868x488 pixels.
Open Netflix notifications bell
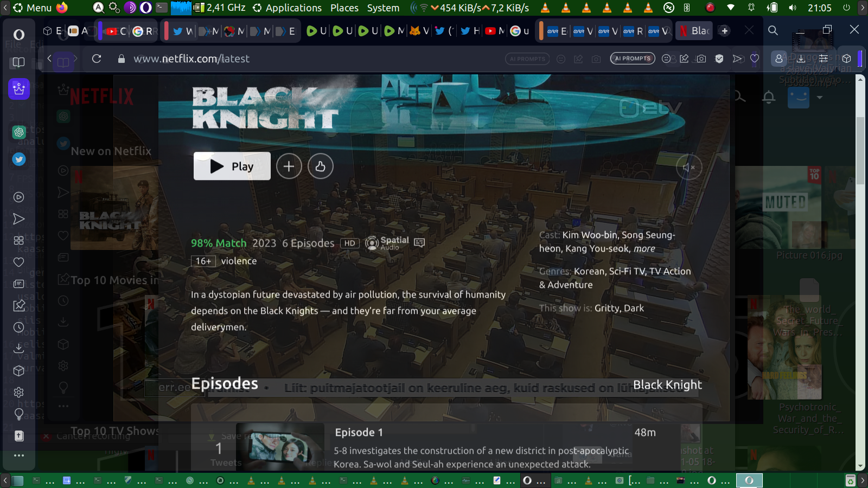(x=769, y=97)
